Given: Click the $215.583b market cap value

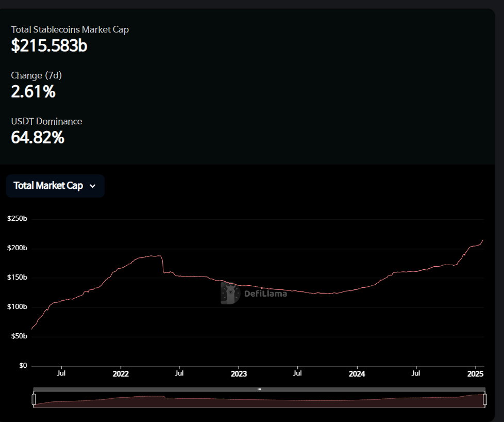Looking at the screenshot, I should point(49,45).
